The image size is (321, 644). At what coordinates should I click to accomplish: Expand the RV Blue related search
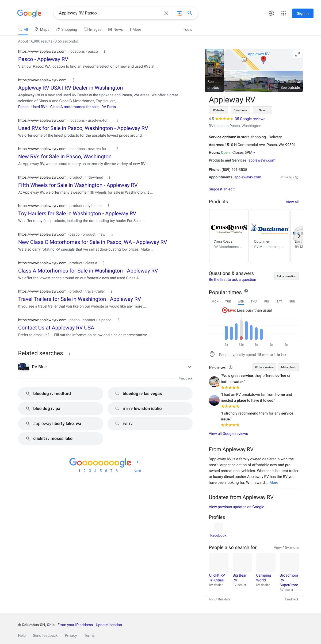point(189,367)
